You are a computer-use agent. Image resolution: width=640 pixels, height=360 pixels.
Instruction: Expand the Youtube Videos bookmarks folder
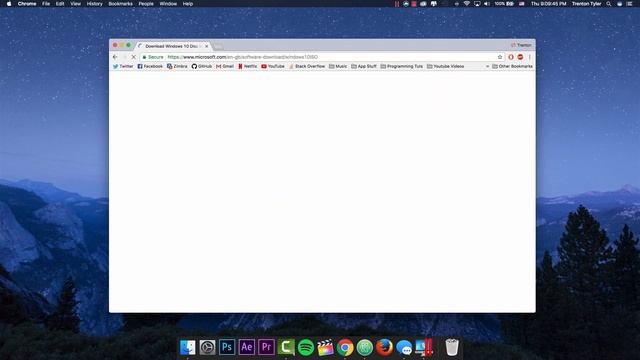[x=446, y=66]
